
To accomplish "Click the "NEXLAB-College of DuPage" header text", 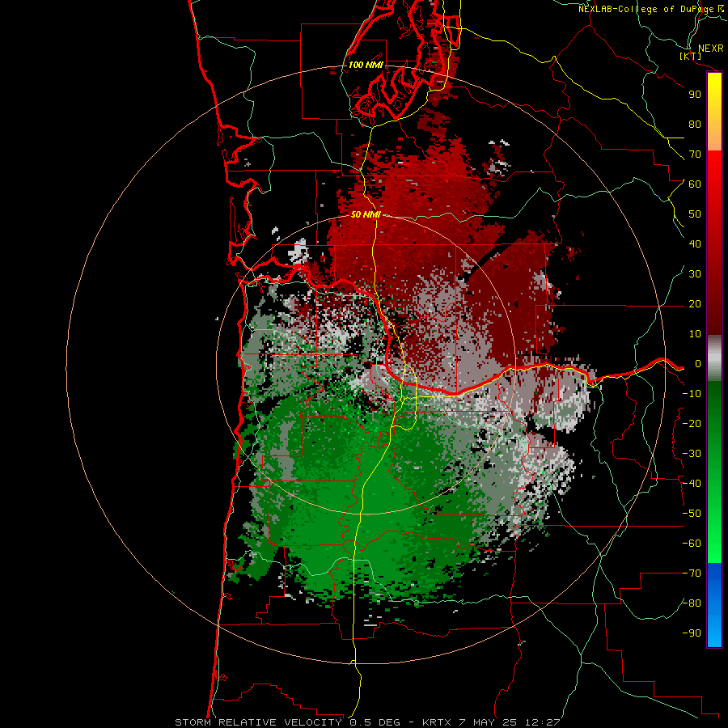I will (648, 9).
